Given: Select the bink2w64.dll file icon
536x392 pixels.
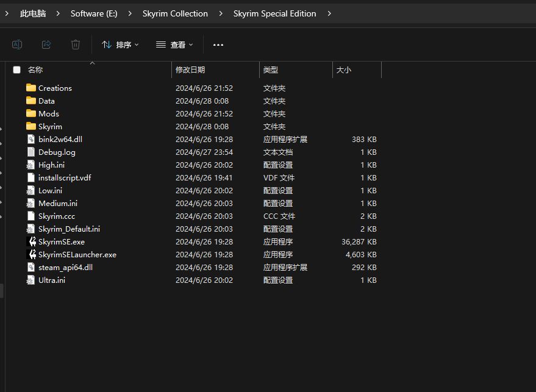Looking at the screenshot, I should coord(30,139).
